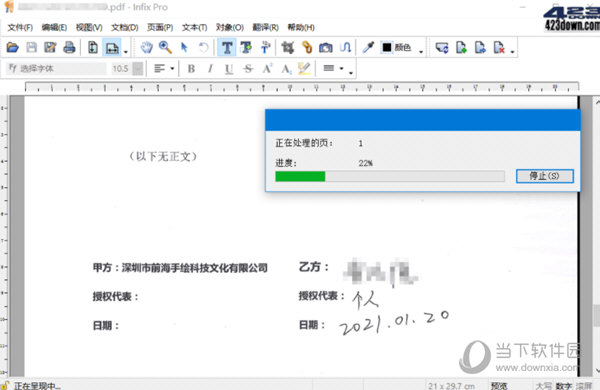Toggle Subscript formatting
This screenshot has width=600, height=390.
pyautogui.click(x=286, y=69)
